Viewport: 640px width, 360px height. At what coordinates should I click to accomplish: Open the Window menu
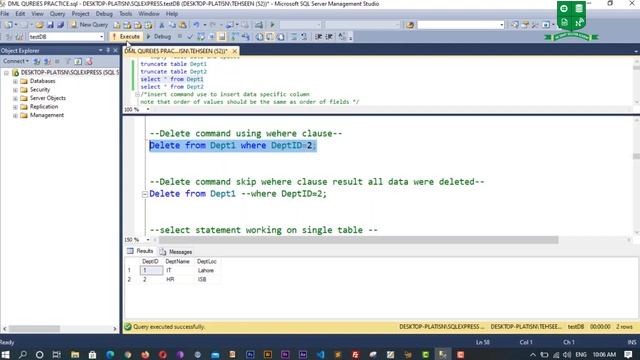149,14
